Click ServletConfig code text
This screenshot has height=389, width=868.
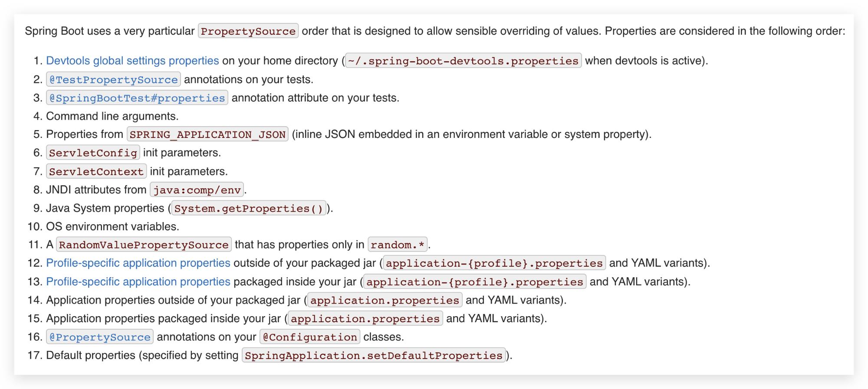click(93, 153)
